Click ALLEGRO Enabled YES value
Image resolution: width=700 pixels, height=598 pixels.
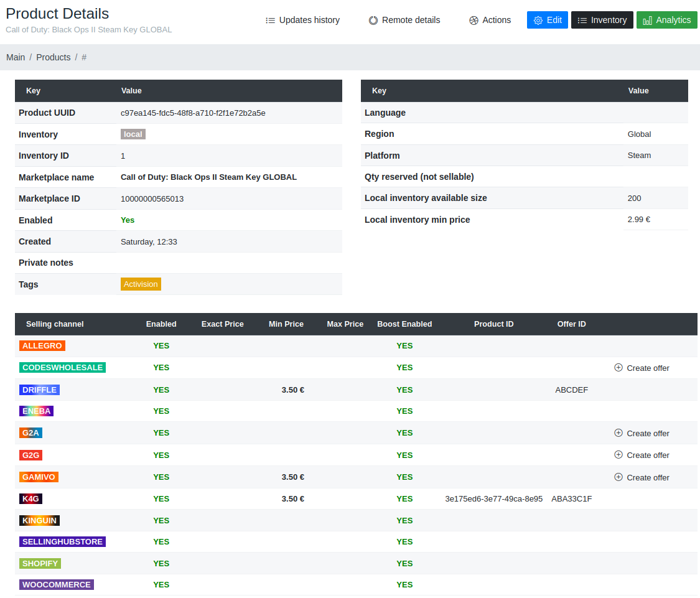161,345
